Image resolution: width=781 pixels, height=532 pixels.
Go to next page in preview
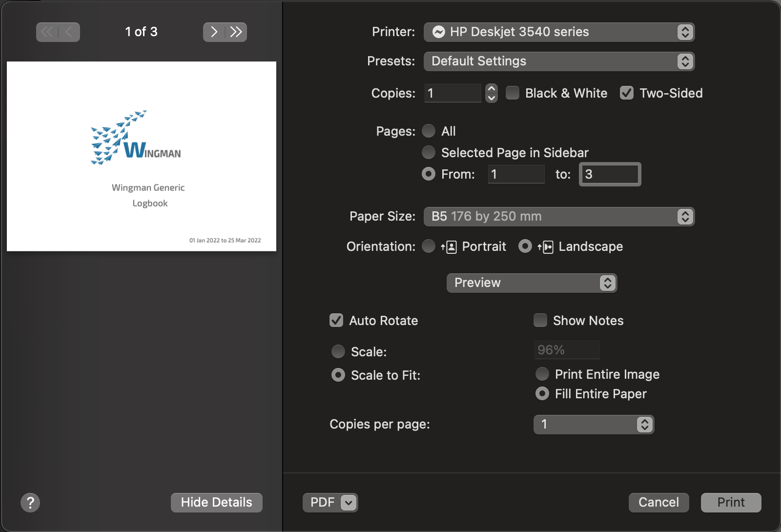pyautogui.click(x=214, y=32)
